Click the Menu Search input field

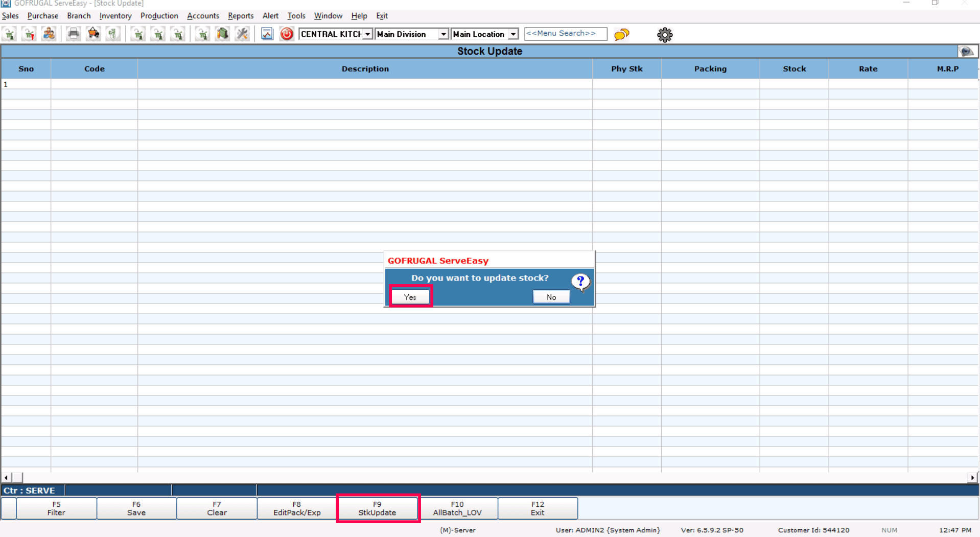tap(565, 34)
